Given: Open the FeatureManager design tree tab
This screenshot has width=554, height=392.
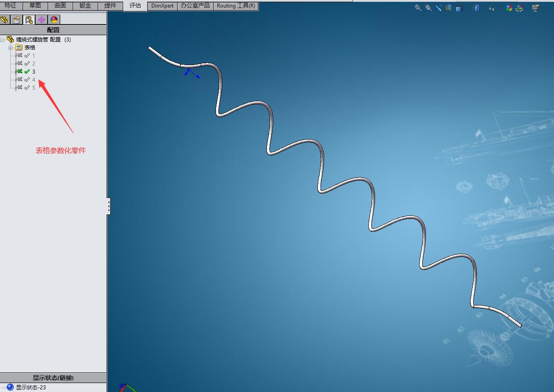Looking at the screenshot, I should point(4,19).
